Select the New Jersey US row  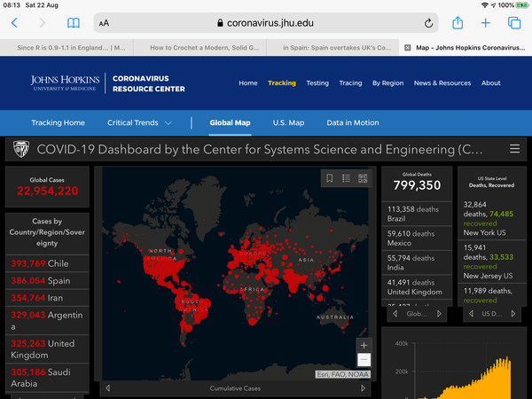pos(492,262)
